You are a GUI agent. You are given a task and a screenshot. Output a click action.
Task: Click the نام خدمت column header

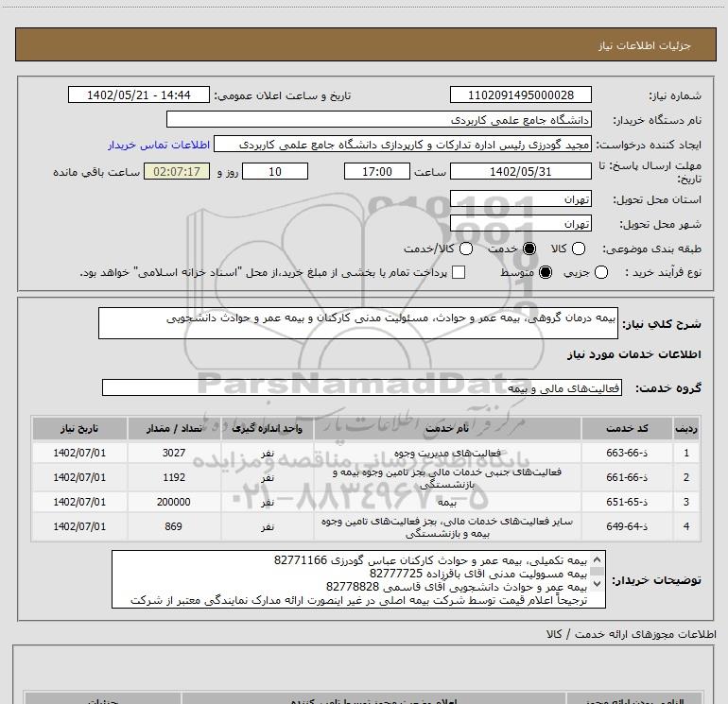(447, 428)
